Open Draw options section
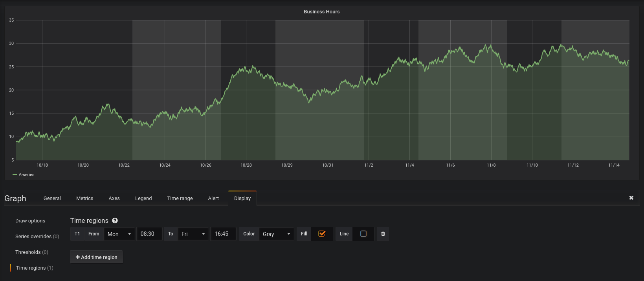644x281 pixels. click(x=30, y=221)
